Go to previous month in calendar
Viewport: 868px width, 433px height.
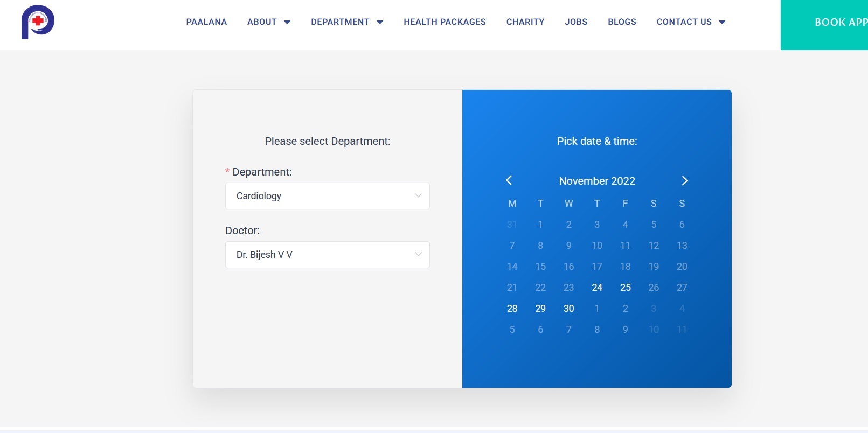[x=509, y=180]
